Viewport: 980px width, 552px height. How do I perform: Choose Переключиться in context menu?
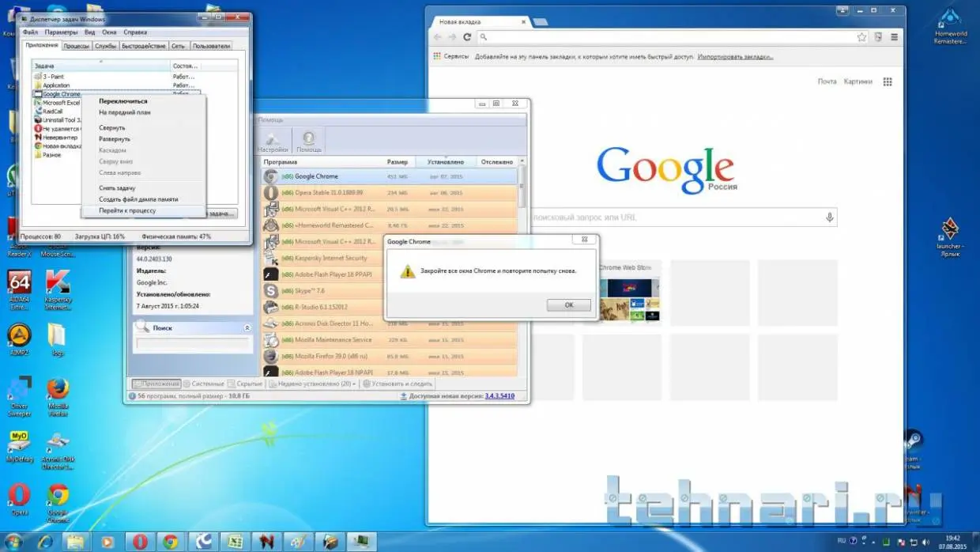(x=122, y=101)
